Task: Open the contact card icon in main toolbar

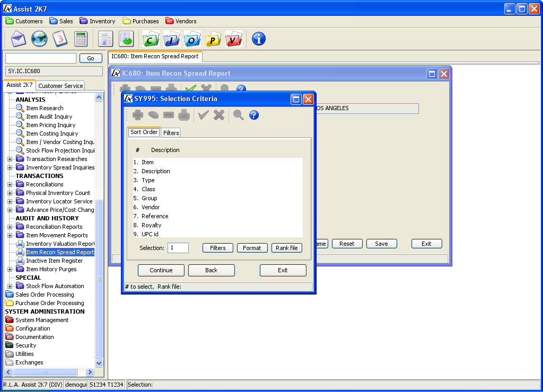Action: pyautogui.click(x=106, y=39)
